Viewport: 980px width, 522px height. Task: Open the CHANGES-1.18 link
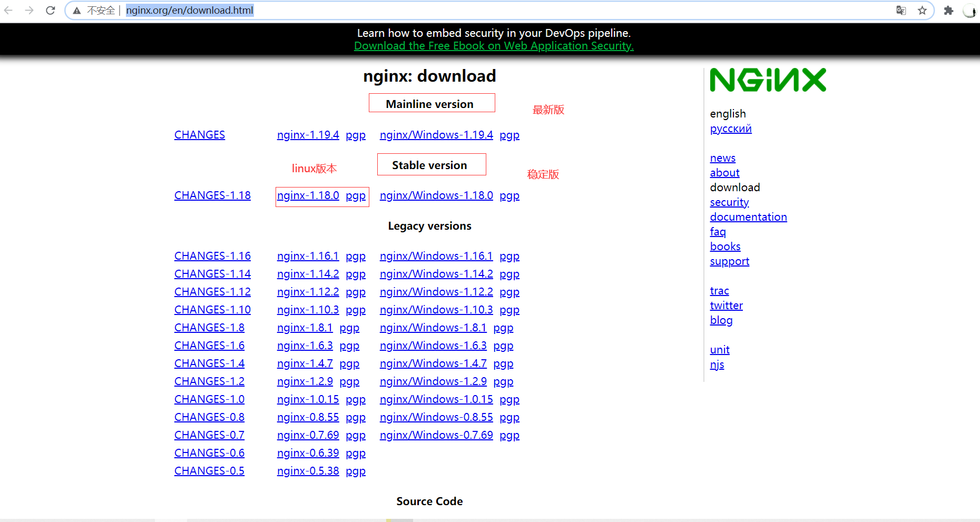tap(212, 195)
